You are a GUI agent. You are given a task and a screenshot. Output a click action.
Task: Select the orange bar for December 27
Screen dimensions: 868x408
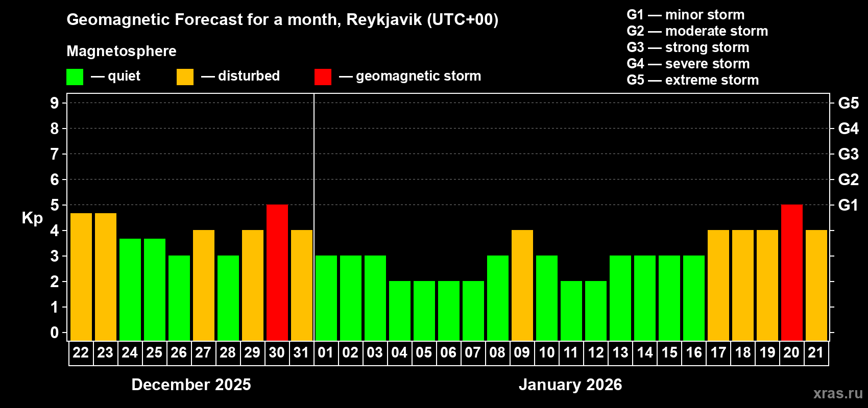pos(204,285)
